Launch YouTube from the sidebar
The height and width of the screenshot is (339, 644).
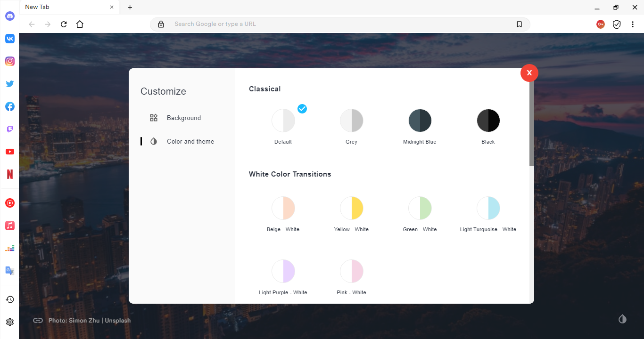click(9, 151)
